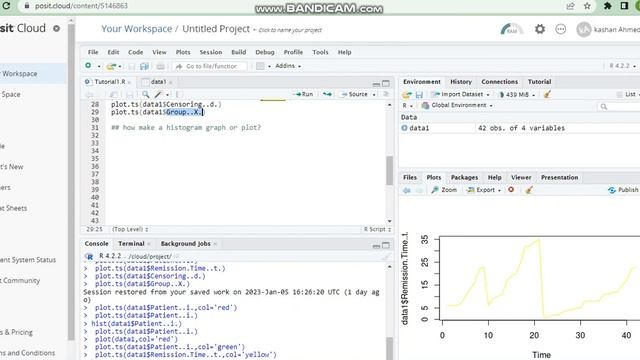
Task: Click the broom icon to clear Environment objects
Action: 547,94
